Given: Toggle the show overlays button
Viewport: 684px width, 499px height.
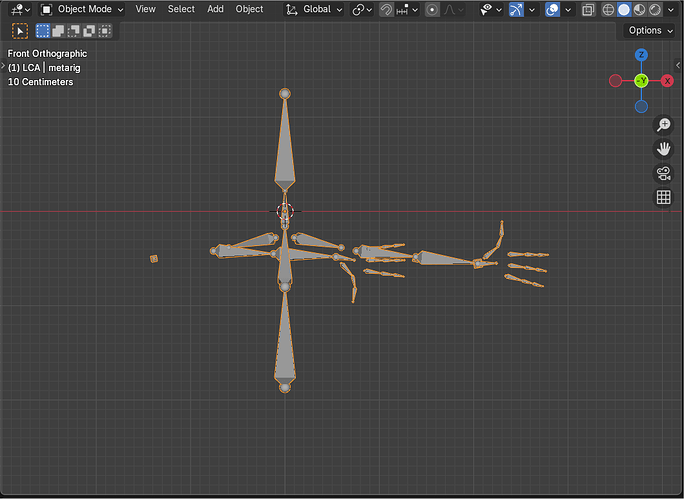Looking at the screenshot, I should click(552, 9).
